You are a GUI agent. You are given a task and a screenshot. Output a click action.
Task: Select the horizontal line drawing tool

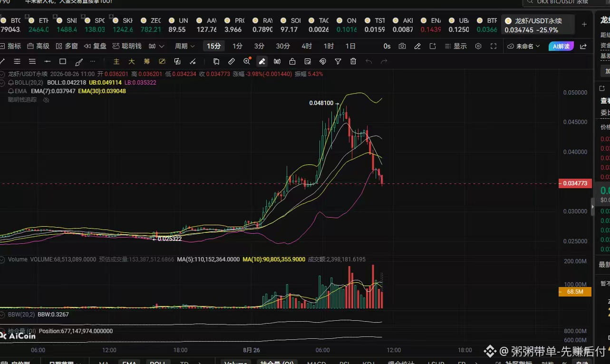point(48,61)
